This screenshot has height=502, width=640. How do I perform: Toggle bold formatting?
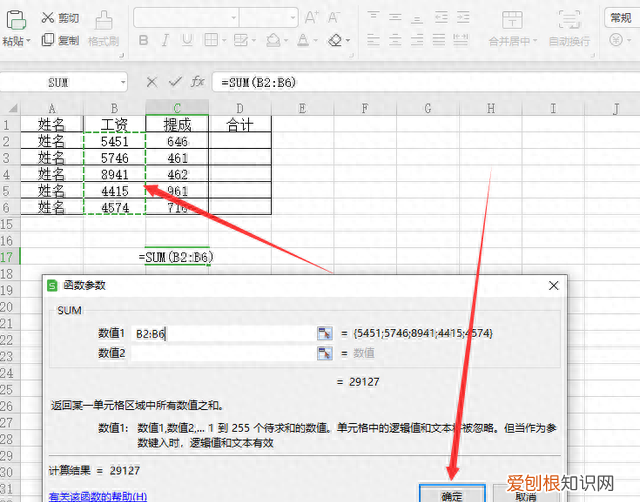(143, 40)
